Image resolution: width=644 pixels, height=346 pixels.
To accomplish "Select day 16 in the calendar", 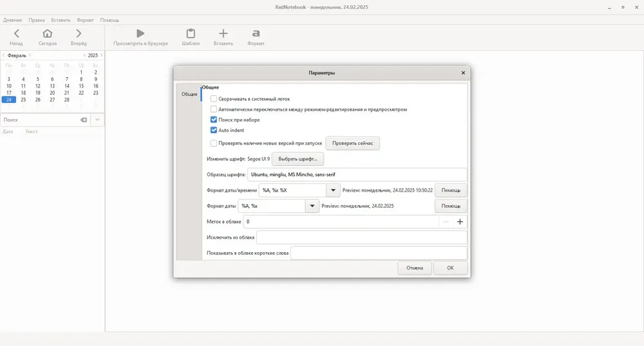I will (96, 86).
